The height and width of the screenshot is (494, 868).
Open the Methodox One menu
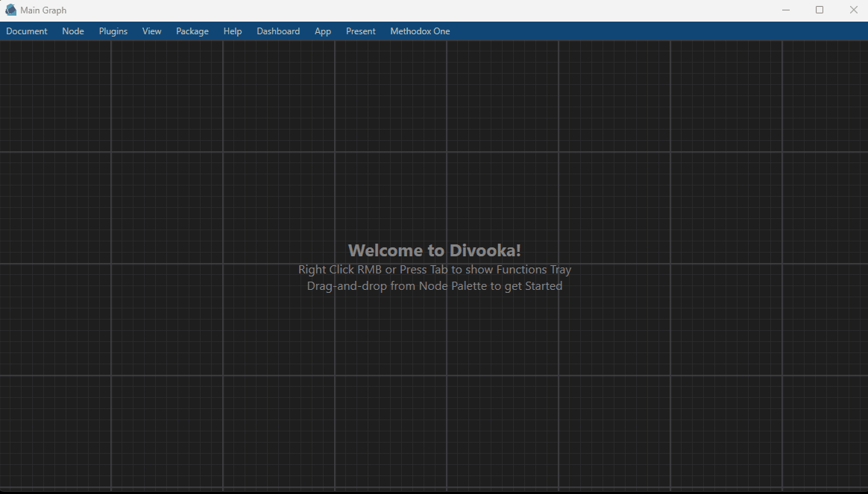click(x=420, y=31)
